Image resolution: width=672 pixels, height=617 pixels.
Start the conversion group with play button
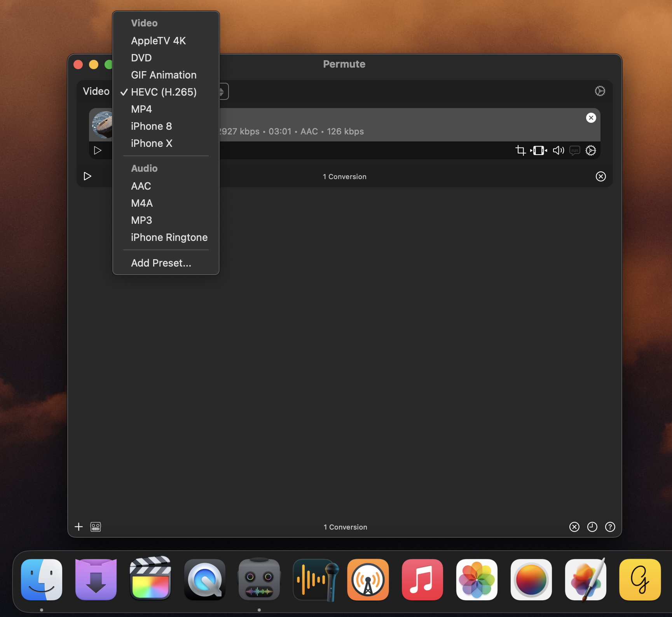[87, 176]
